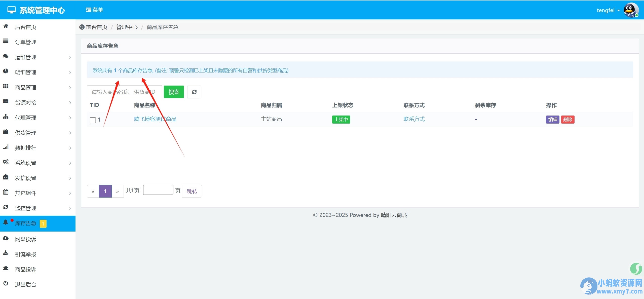Expand the 代理管理 submenu chevron
This screenshot has width=644, height=299.
point(70,118)
